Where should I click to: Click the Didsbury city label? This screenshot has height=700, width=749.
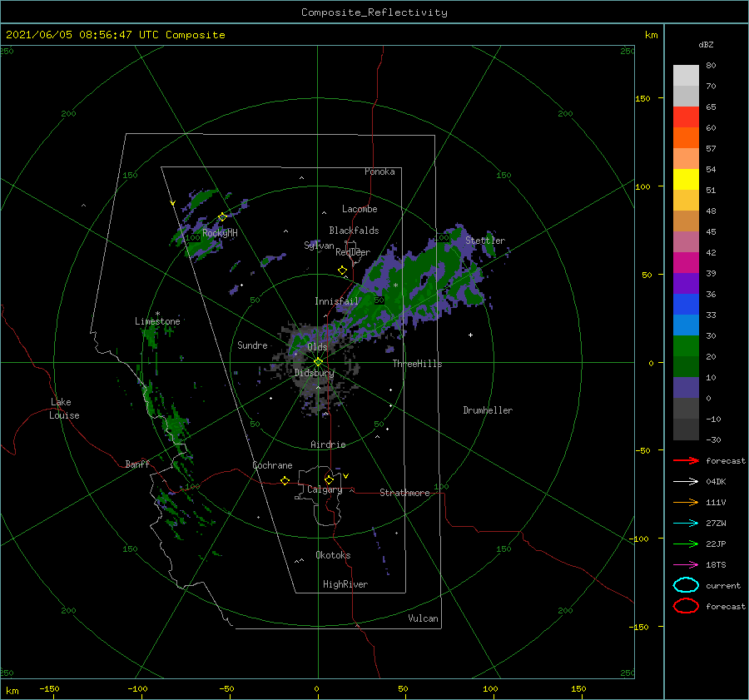pos(315,373)
